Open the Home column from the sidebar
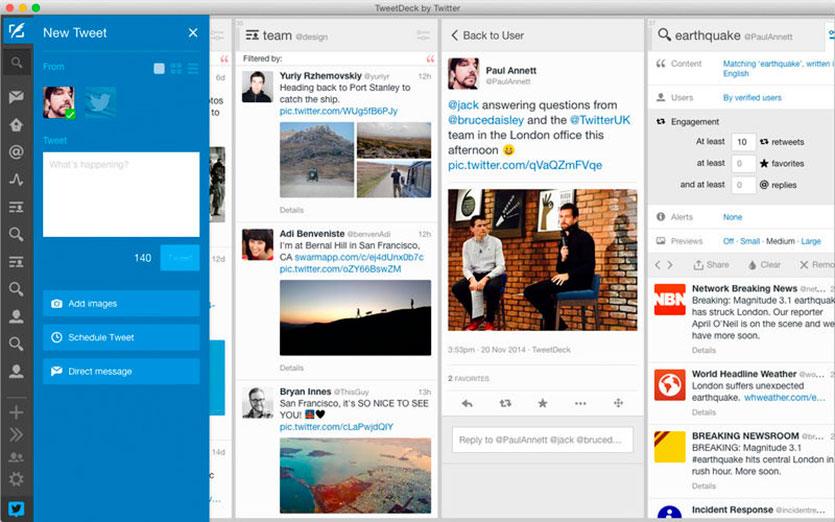835x522 pixels. point(16,125)
